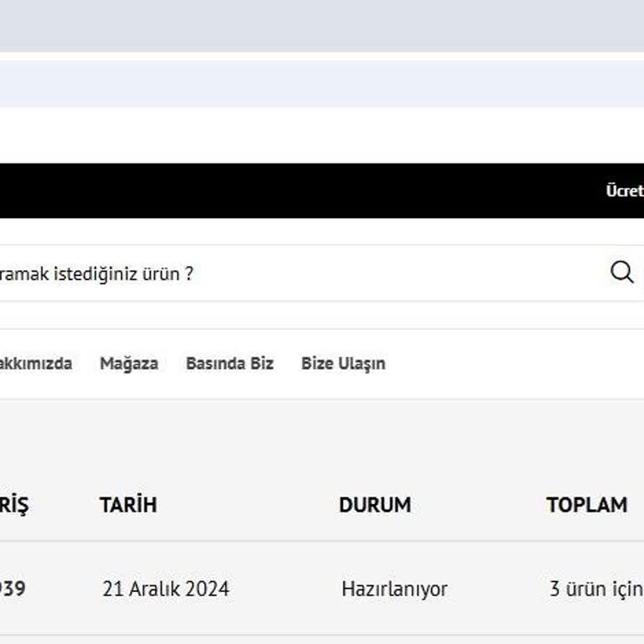Click the Ücret announcement text in black banner
Viewport: 644px width, 644px height.
(625, 190)
